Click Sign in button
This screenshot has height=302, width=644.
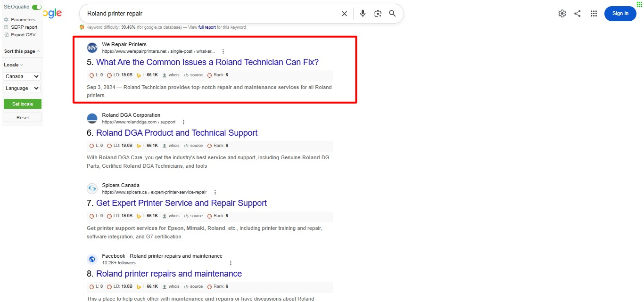tap(620, 14)
